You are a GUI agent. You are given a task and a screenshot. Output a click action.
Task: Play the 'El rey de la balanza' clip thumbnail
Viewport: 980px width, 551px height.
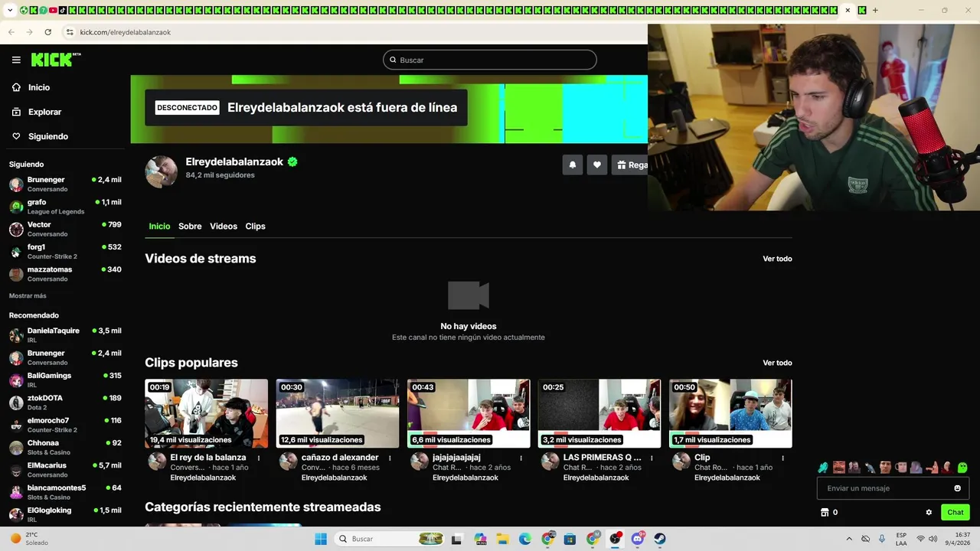point(207,413)
